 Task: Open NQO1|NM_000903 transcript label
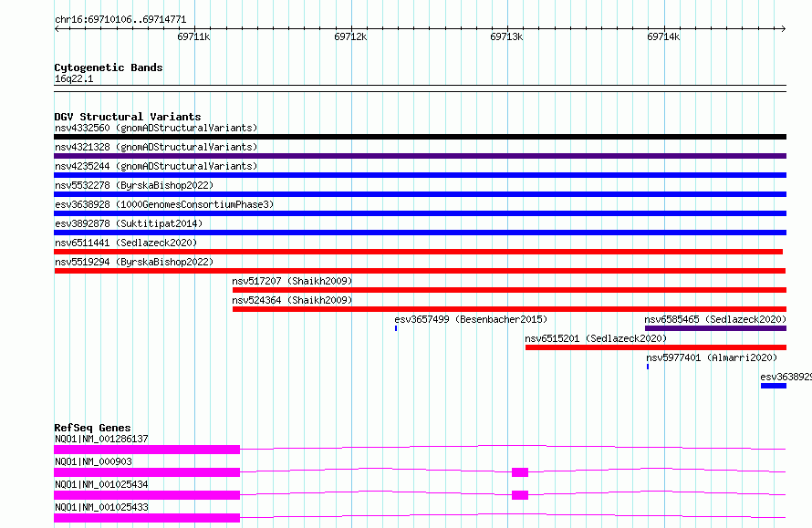point(93,461)
